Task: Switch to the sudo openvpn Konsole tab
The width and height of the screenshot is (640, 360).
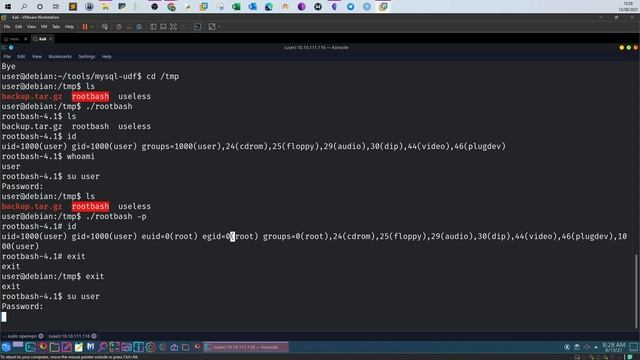Action: [22, 336]
